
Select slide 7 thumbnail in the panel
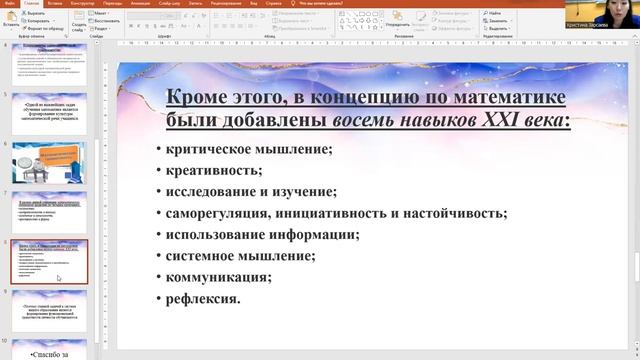49,212
